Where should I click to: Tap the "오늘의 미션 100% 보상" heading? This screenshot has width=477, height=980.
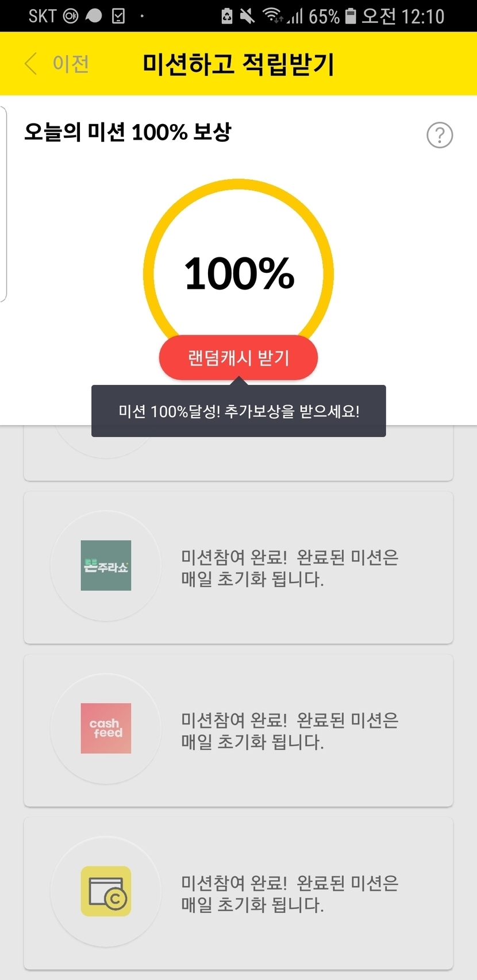click(x=128, y=133)
